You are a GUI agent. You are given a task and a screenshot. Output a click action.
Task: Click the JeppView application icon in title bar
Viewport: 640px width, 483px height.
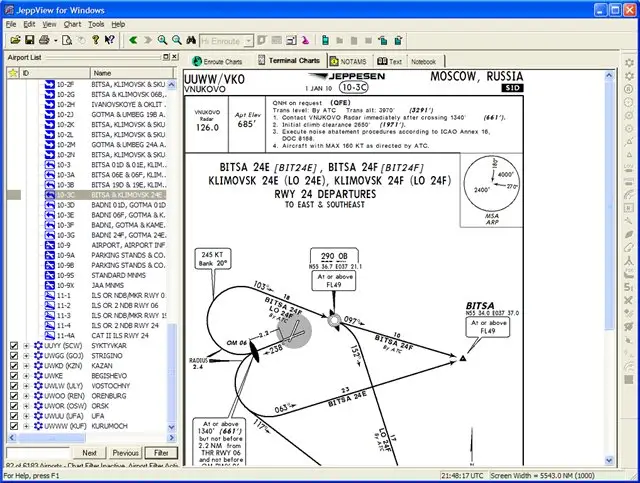pyautogui.click(x=9, y=10)
